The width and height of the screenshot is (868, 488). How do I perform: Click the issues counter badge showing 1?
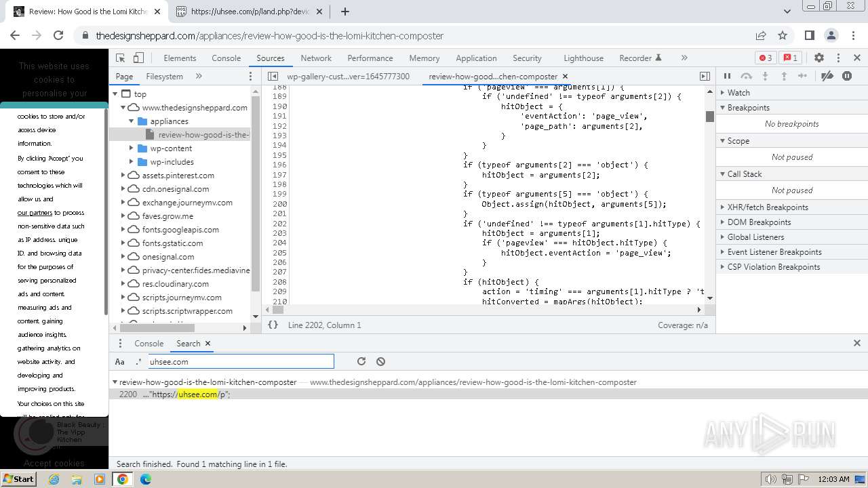789,58
